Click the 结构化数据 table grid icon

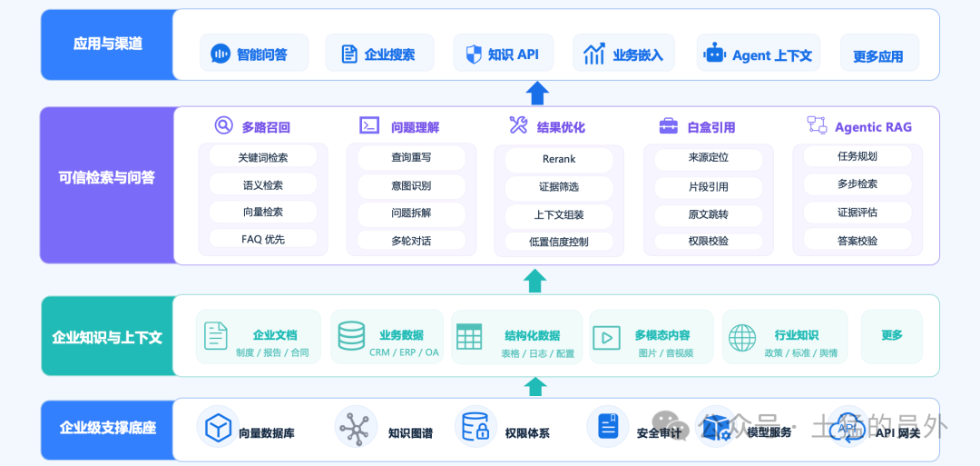(x=469, y=336)
